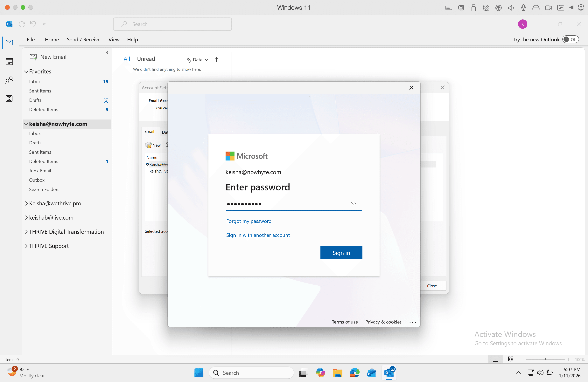
Task: Click the Sign in button
Action: 341,253
